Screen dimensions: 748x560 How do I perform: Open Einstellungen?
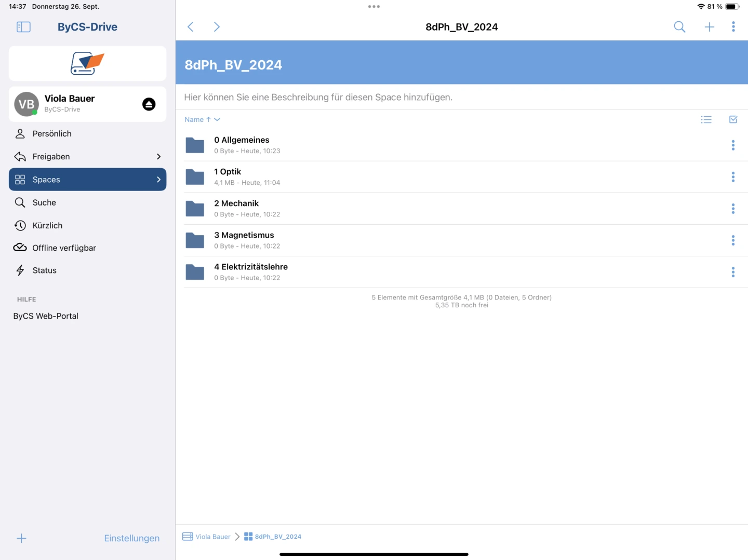[131, 538]
